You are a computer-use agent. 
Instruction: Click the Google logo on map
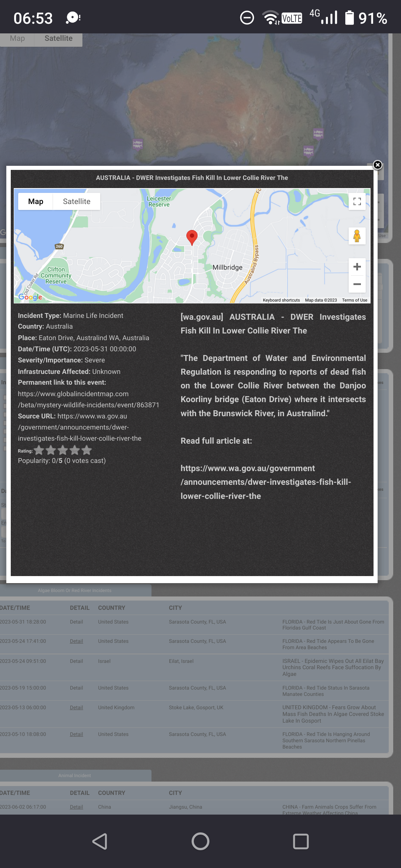point(30,297)
